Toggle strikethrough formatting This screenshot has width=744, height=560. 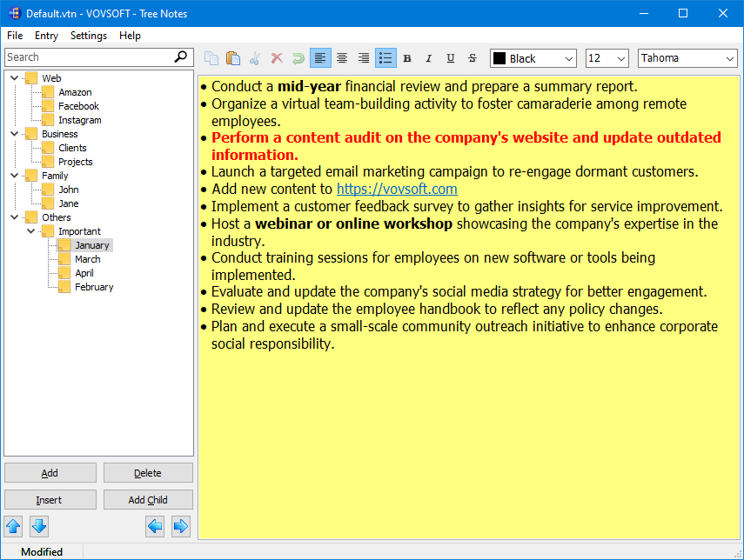(x=473, y=58)
